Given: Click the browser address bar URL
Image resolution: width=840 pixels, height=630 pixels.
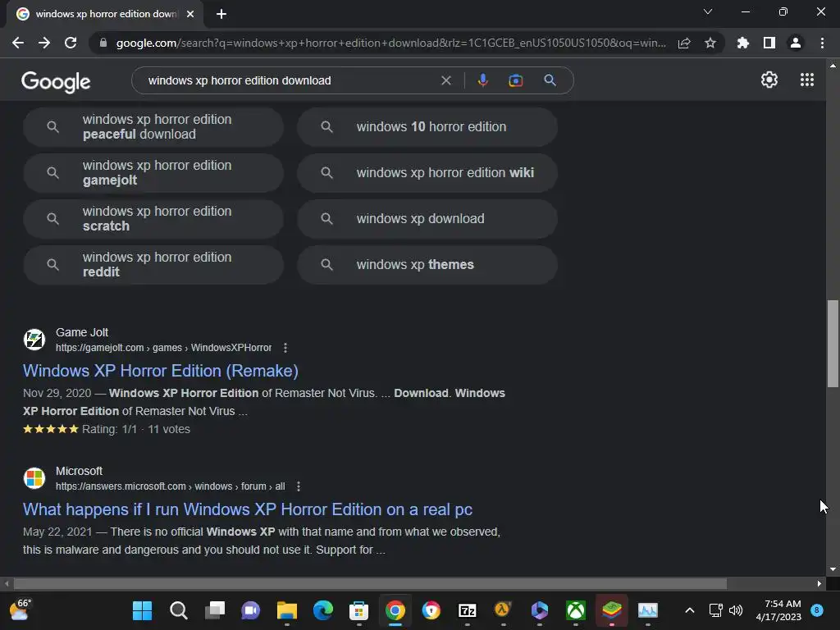Looking at the screenshot, I should tap(391, 43).
